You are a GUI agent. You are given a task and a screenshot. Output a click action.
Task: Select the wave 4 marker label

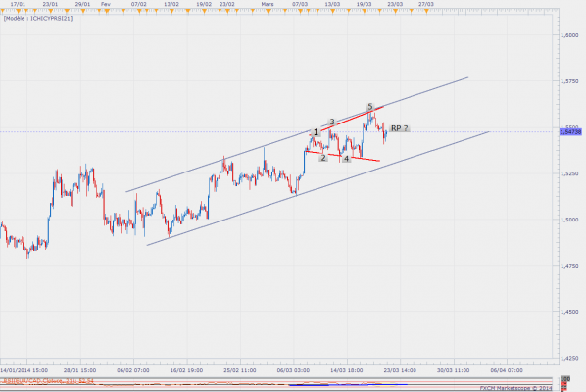tap(347, 159)
